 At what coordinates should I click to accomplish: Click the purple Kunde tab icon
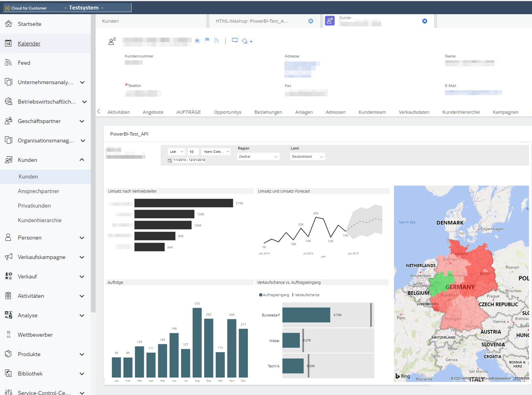(x=330, y=21)
